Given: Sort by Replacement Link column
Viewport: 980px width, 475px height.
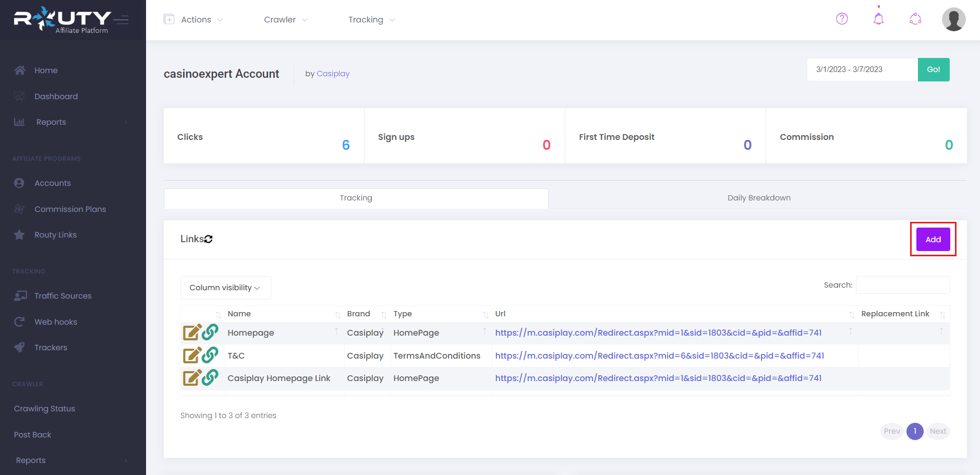Looking at the screenshot, I should (903, 314).
